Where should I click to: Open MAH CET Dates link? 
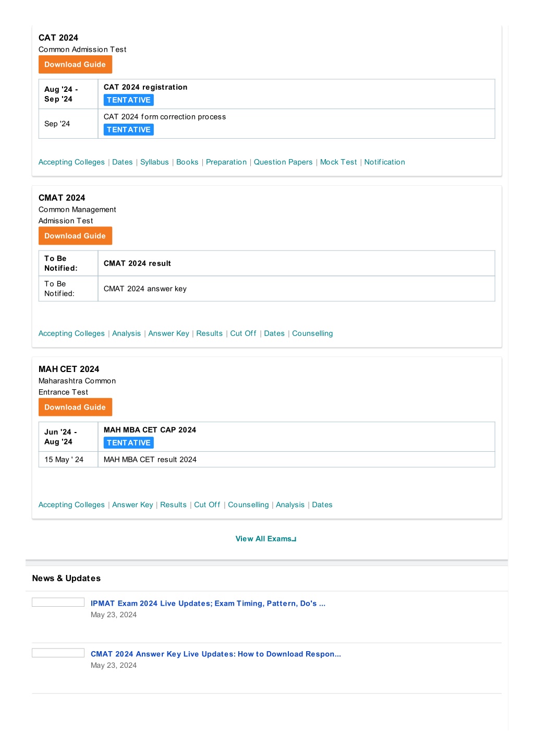pos(322,505)
